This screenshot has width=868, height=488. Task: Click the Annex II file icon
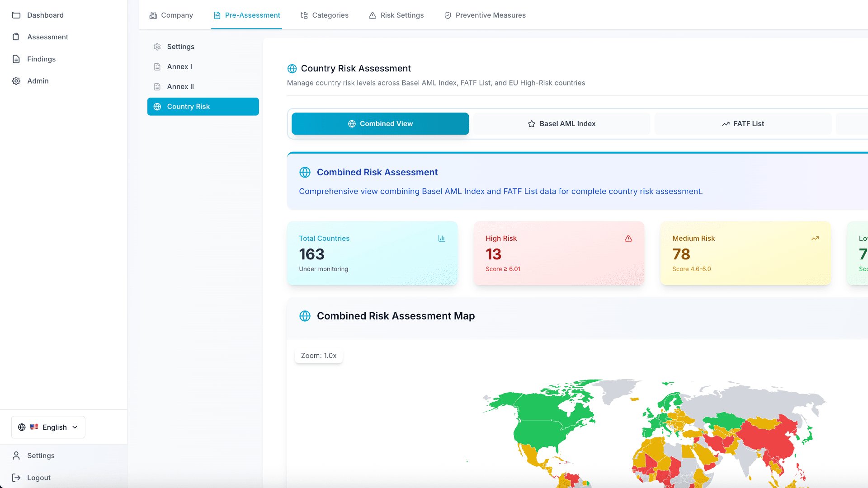[x=157, y=87]
